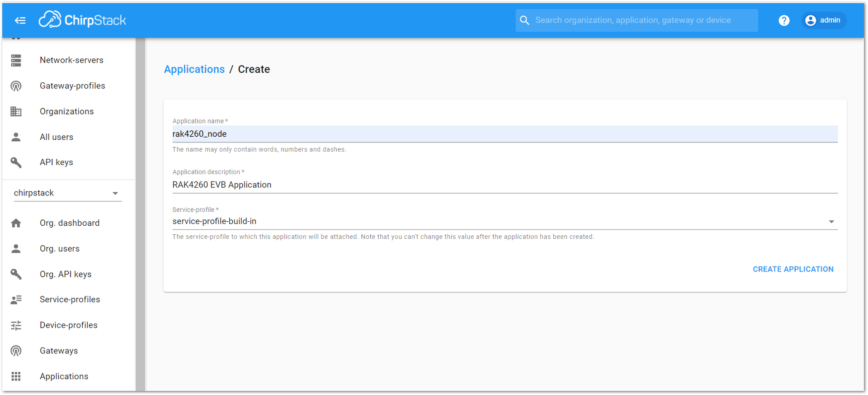Focus the Application description field
Screen dimensions: 868x395
(505, 185)
